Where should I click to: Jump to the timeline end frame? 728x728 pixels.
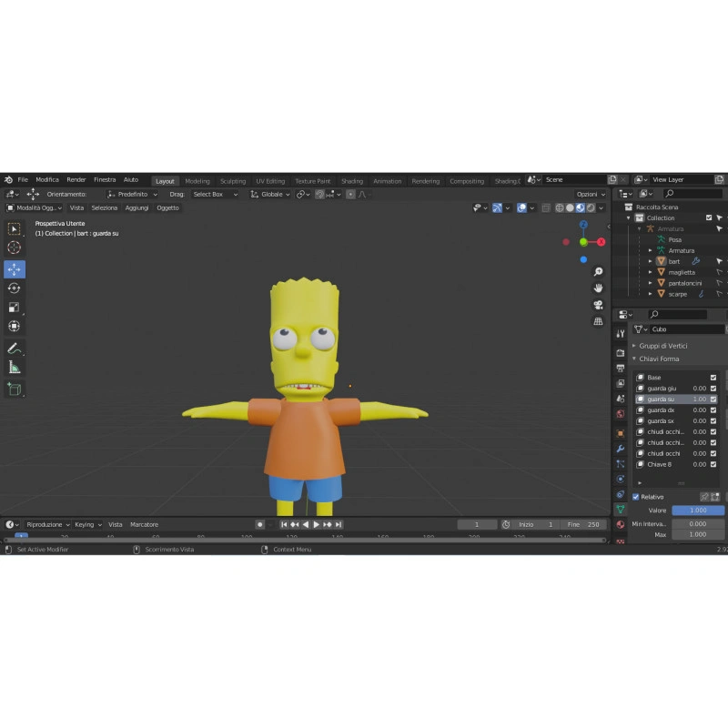pos(339,525)
